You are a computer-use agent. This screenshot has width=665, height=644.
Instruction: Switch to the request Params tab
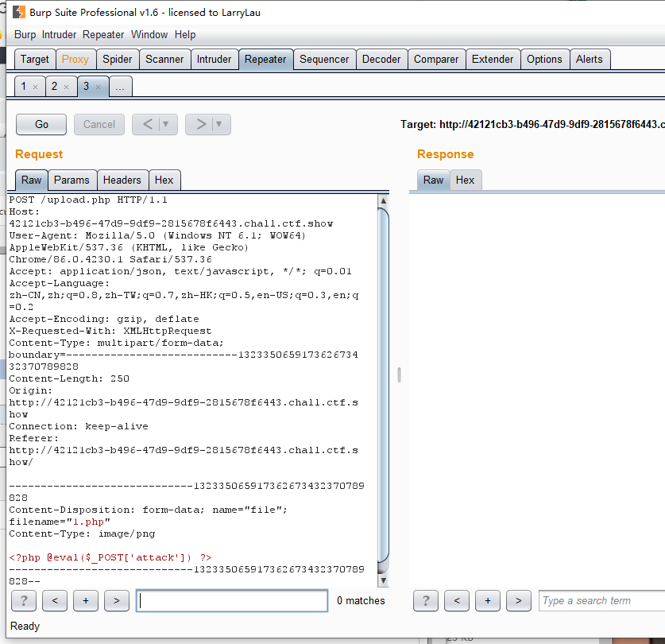(72, 180)
